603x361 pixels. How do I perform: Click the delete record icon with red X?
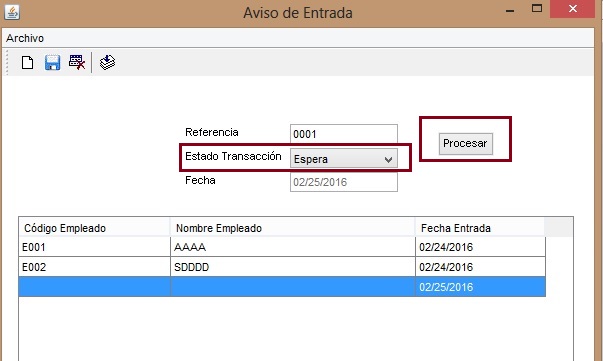pyautogui.click(x=77, y=62)
